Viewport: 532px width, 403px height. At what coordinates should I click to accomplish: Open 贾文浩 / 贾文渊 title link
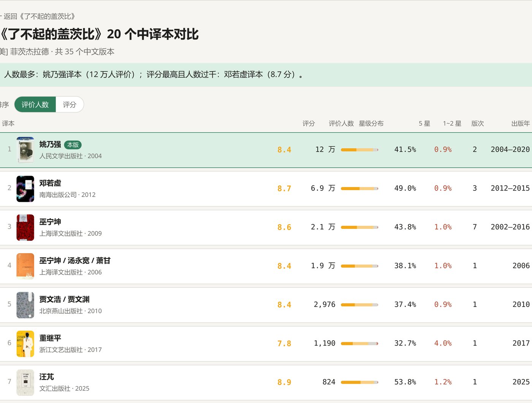pos(65,300)
